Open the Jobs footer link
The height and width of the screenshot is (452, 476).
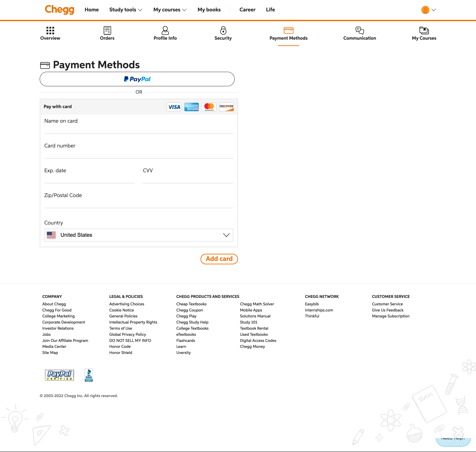[46, 334]
